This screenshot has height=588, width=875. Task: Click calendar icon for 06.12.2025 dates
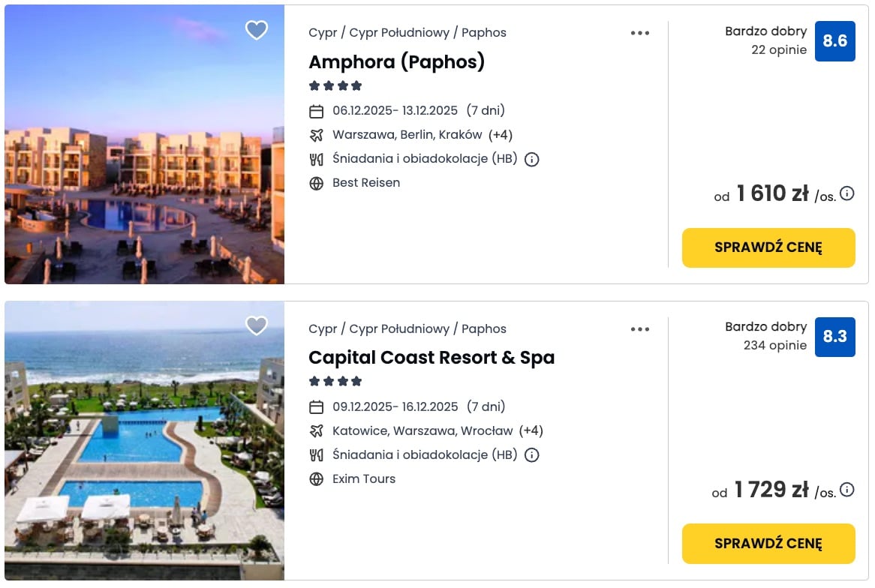pyautogui.click(x=317, y=111)
